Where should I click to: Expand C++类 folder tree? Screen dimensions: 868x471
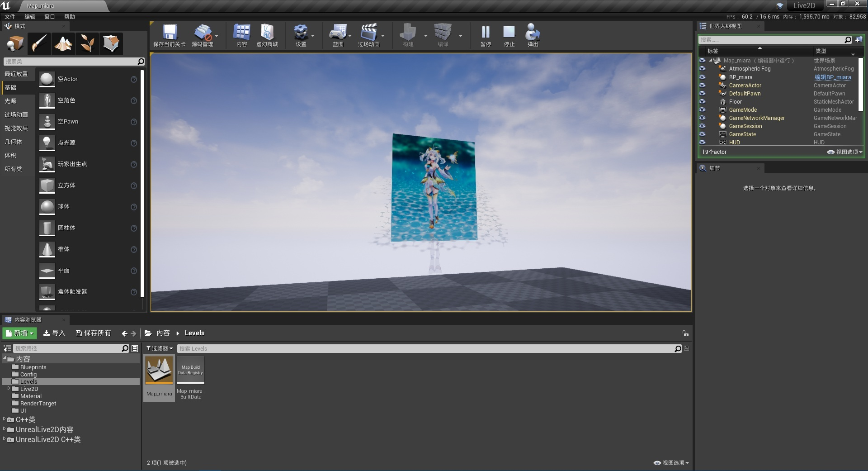pyautogui.click(x=5, y=419)
